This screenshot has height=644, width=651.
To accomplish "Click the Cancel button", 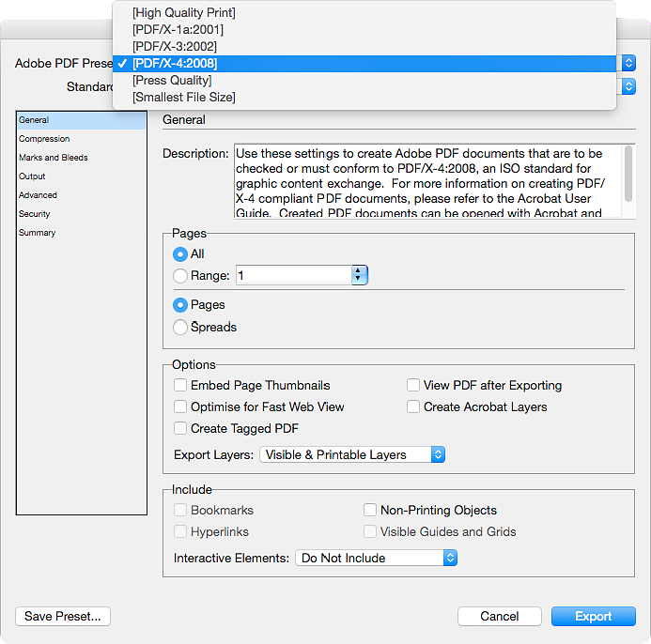I will click(500, 616).
